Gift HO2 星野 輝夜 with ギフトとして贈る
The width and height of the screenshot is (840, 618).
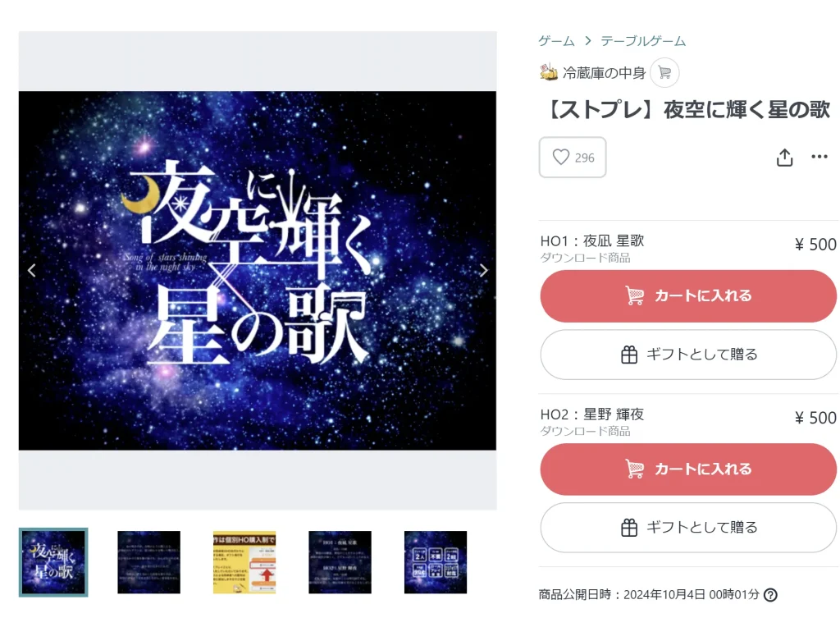pyautogui.click(x=688, y=528)
